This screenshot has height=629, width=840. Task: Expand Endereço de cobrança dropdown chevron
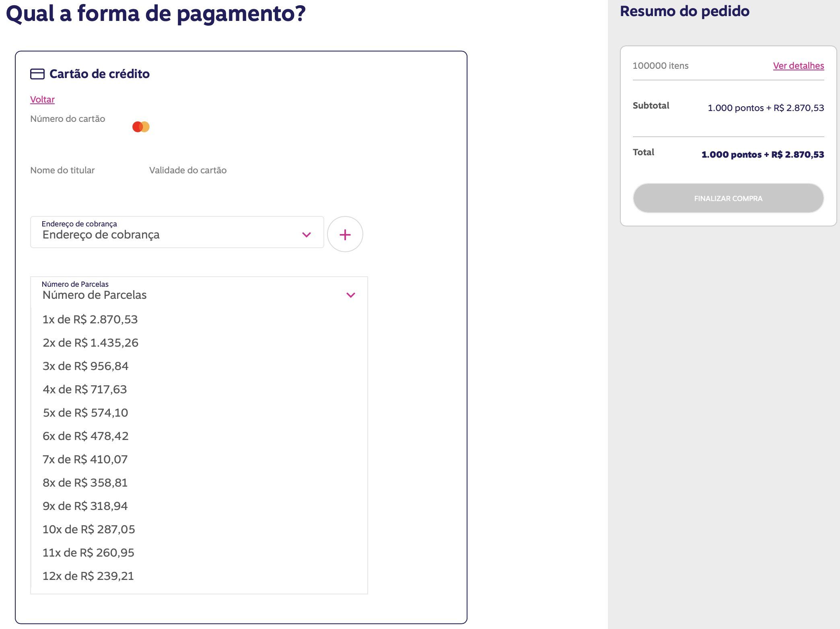(307, 234)
